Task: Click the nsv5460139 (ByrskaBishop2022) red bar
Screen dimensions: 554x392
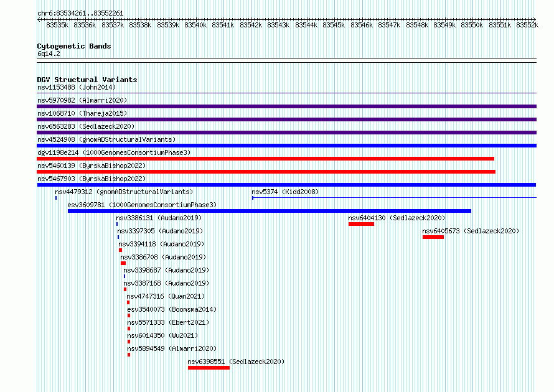Action: pos(266,172)
